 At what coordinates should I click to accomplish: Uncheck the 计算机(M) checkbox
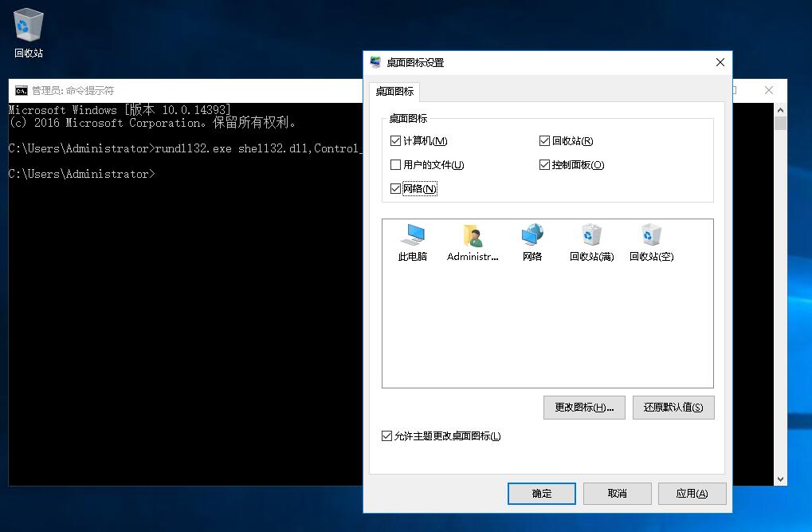pyautogui.click(x=396, y=141)
